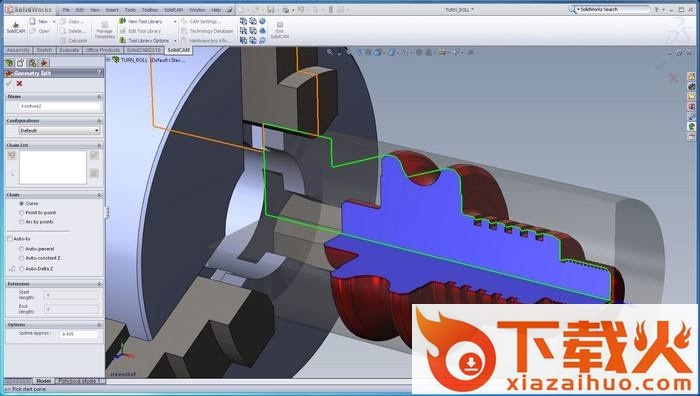Click the Open part icon

tap(33, 31)
